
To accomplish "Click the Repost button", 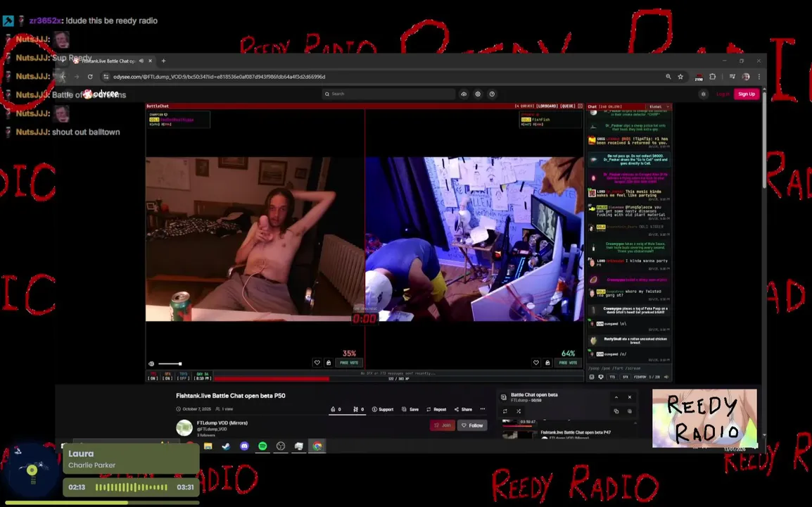I will click(436, 410).
